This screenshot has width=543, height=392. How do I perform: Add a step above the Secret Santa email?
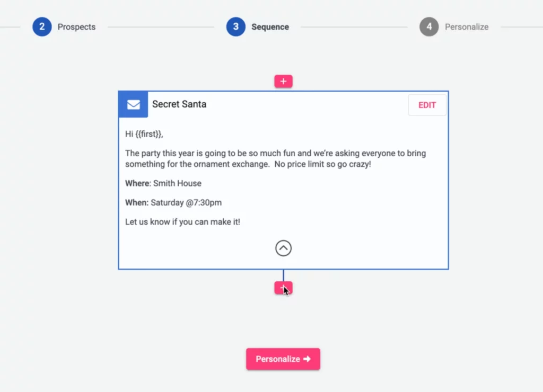coord(283,81)
